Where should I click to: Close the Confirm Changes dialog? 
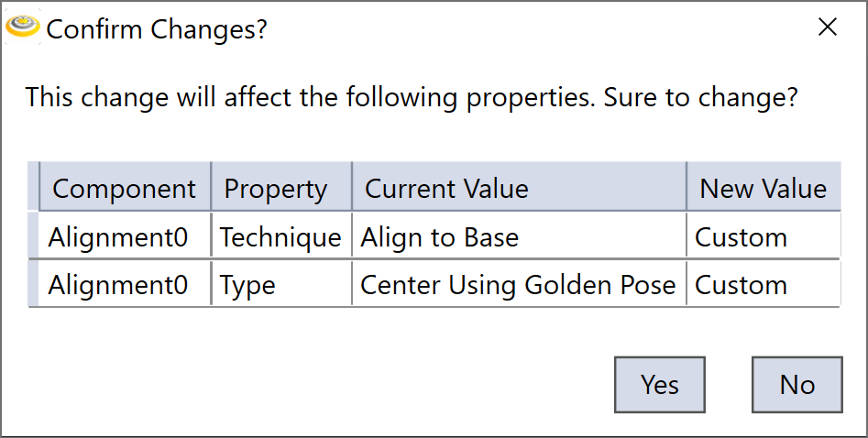(x=827, y=27)
